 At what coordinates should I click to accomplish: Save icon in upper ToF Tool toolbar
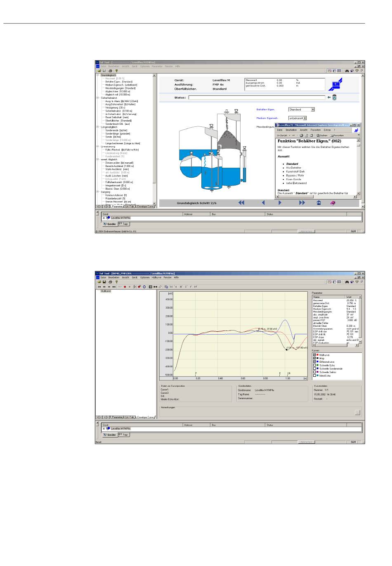105,71
